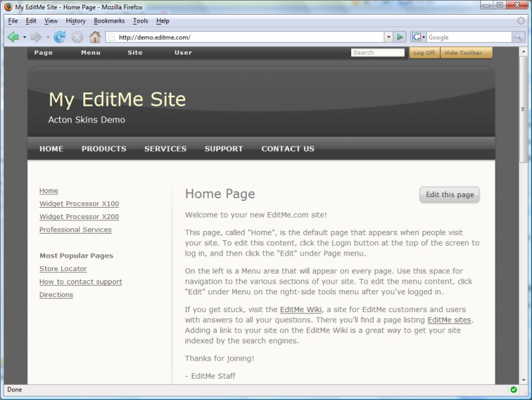Open Widget Processor X100 link

[79, 204]
